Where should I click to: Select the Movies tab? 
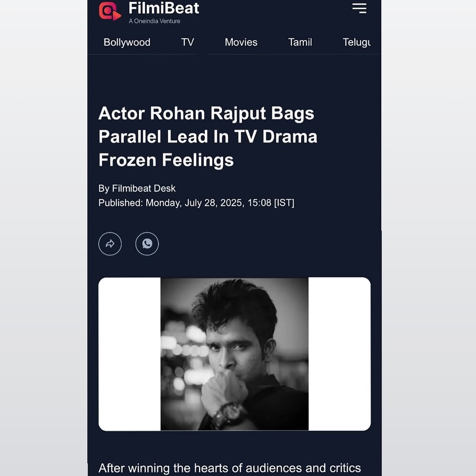click(241, 42)
